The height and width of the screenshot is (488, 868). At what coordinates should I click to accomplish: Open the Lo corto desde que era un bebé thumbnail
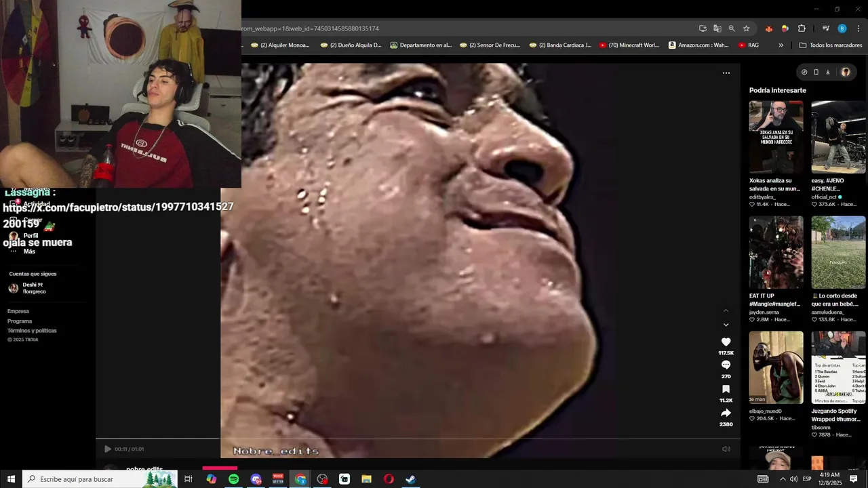(838, 252)
